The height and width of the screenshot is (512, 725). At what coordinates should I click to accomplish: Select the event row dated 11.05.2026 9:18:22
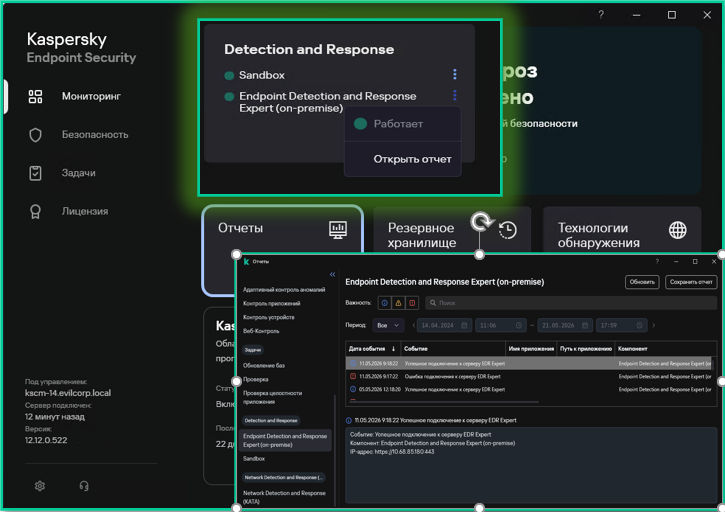[x=529, y=364]
